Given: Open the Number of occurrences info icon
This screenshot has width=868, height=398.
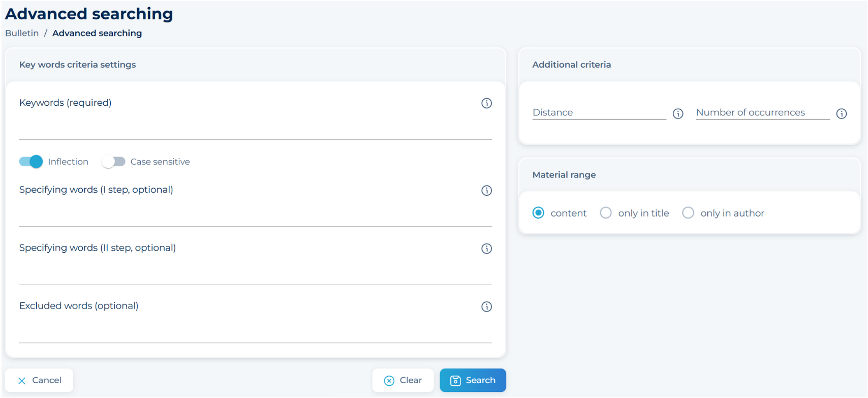Looking at the screenshot, I should point(842,113).
